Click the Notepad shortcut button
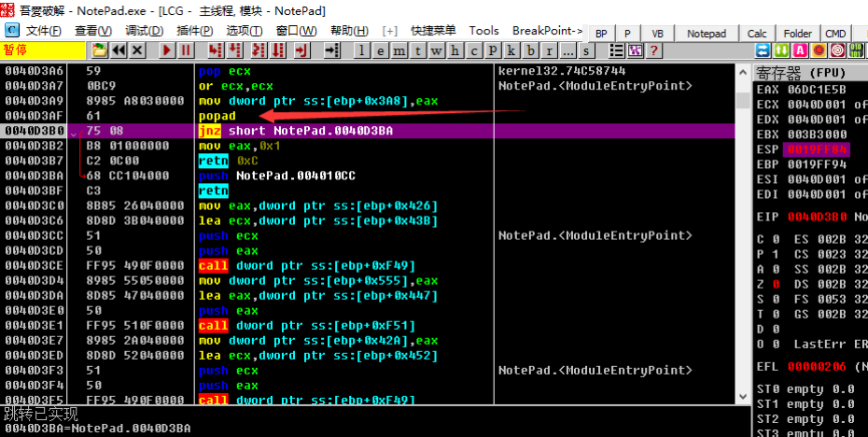The image size is (868, 437). point(707,33)
